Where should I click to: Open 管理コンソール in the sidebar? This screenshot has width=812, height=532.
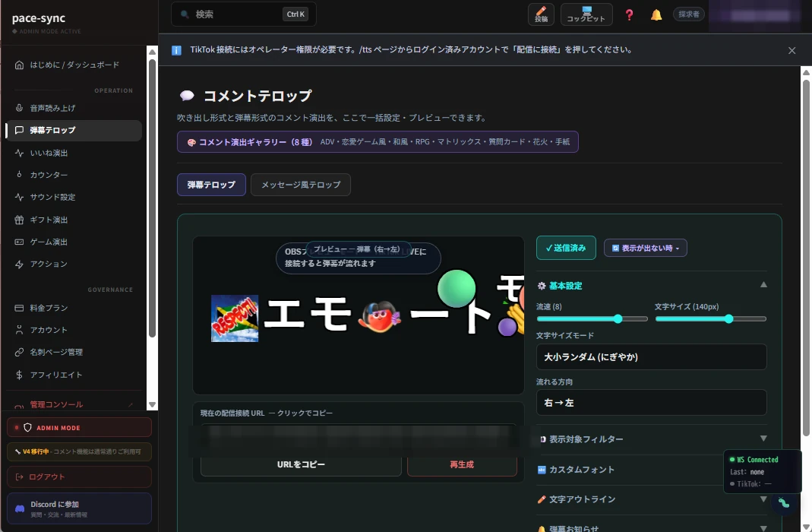pos(74,404)
